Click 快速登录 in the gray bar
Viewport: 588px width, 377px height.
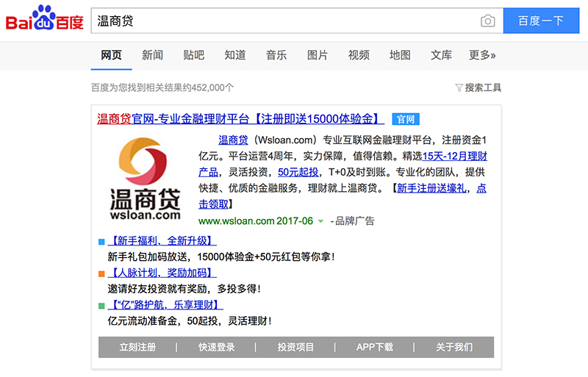click(216, 348)
